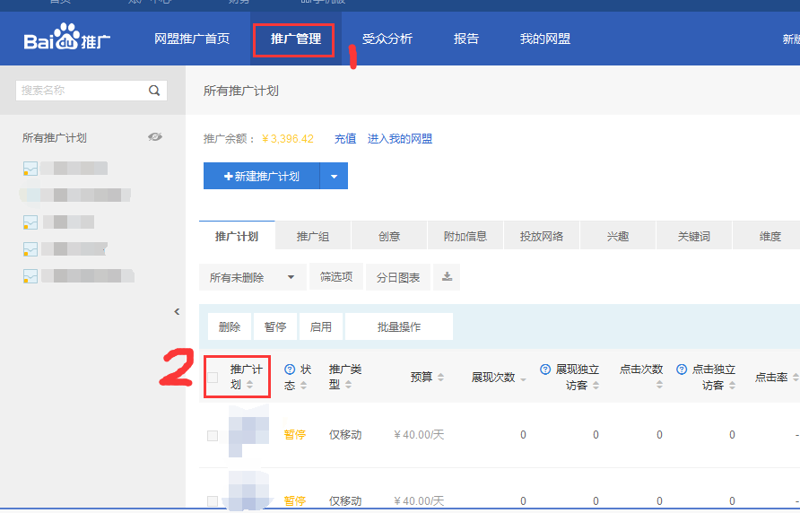This screenshot has width=800, height=513.
Task: Tick the second plan row checkbox
Action: (x=213, y=501)
